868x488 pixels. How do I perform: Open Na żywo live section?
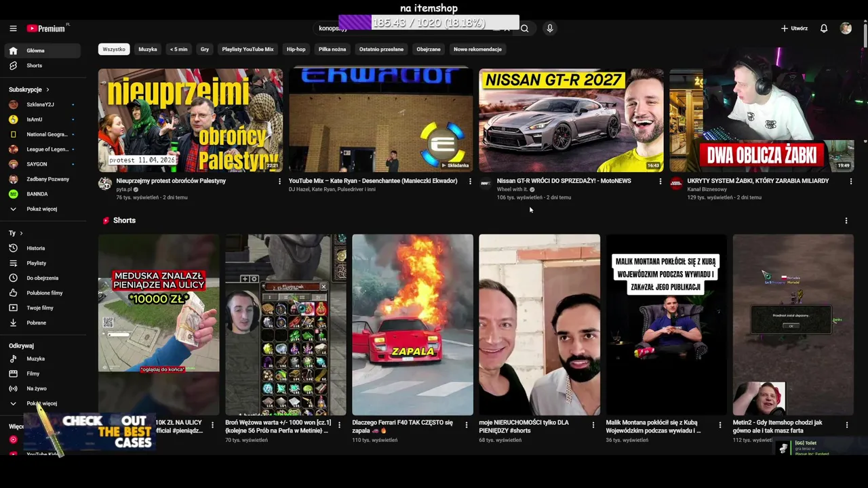click(42, 388)
